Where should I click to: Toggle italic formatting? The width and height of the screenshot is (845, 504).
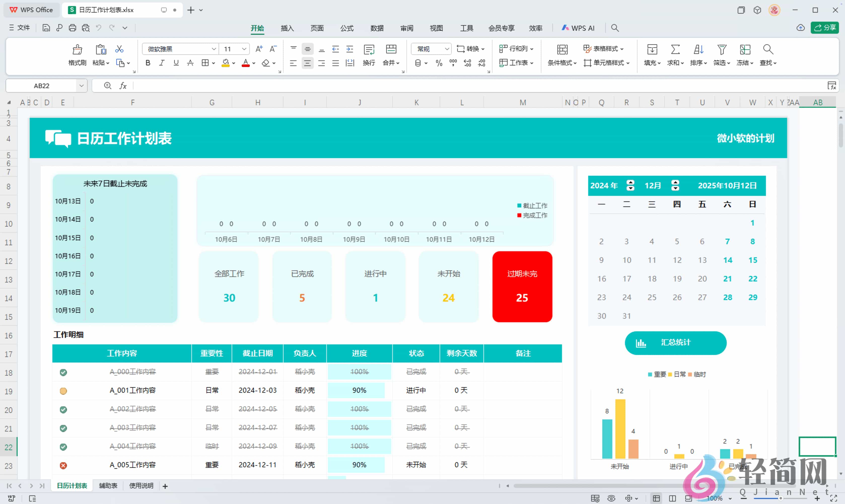click(162, 63)
